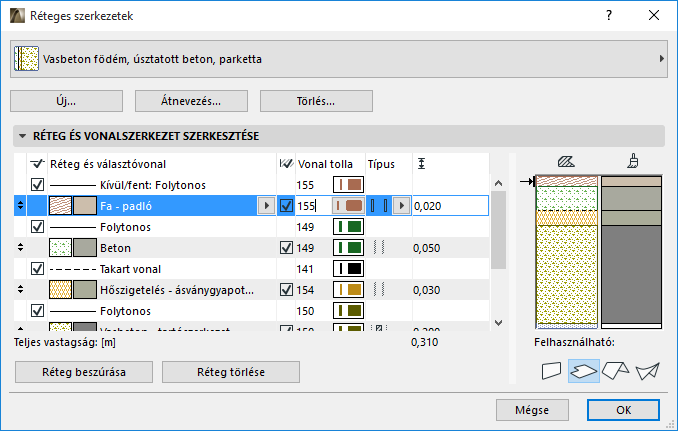678x431 pixels.
Task: Toggle the Kívül/fent: Folytonos line checkbox
Action: pos(38,185)
